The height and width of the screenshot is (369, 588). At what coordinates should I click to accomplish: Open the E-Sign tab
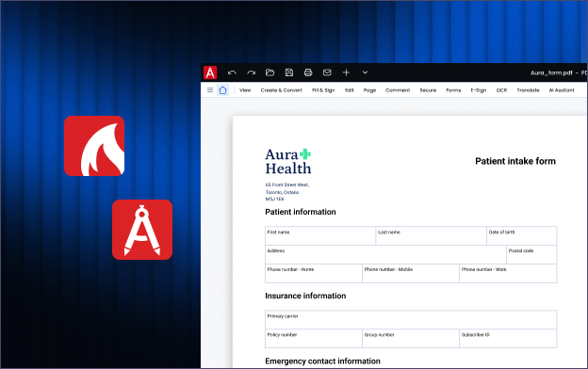pos(479,90)
